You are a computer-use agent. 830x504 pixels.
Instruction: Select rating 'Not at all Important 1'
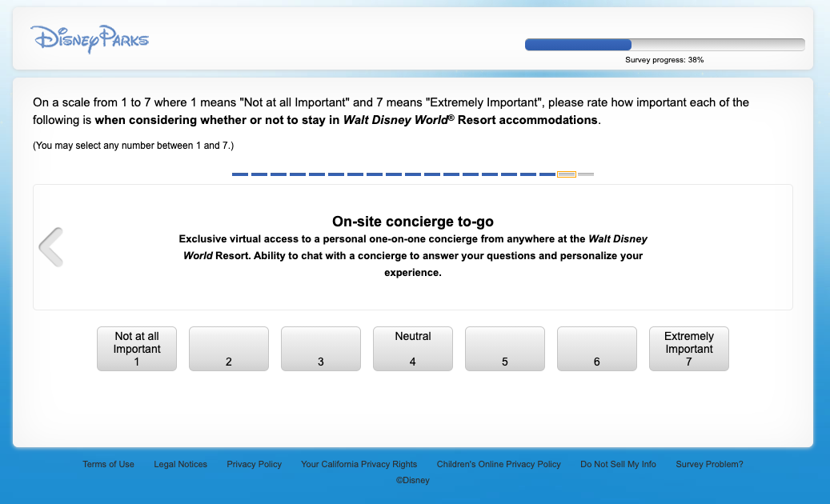point(136,348)
